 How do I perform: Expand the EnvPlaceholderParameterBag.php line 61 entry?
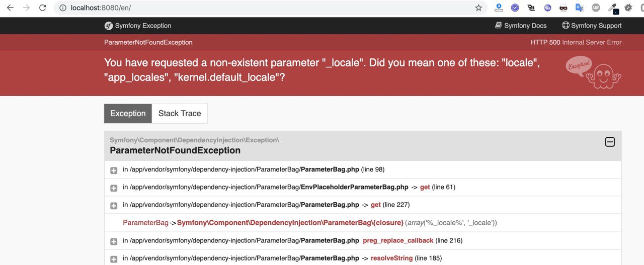tap(114, 188)
